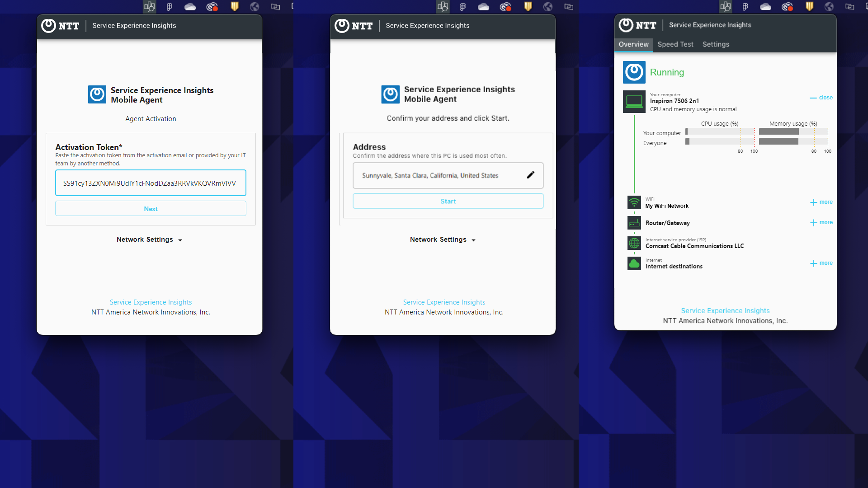Click the Everyone CPU usage bar
This screenshot has width=868, height=488.
720,141
